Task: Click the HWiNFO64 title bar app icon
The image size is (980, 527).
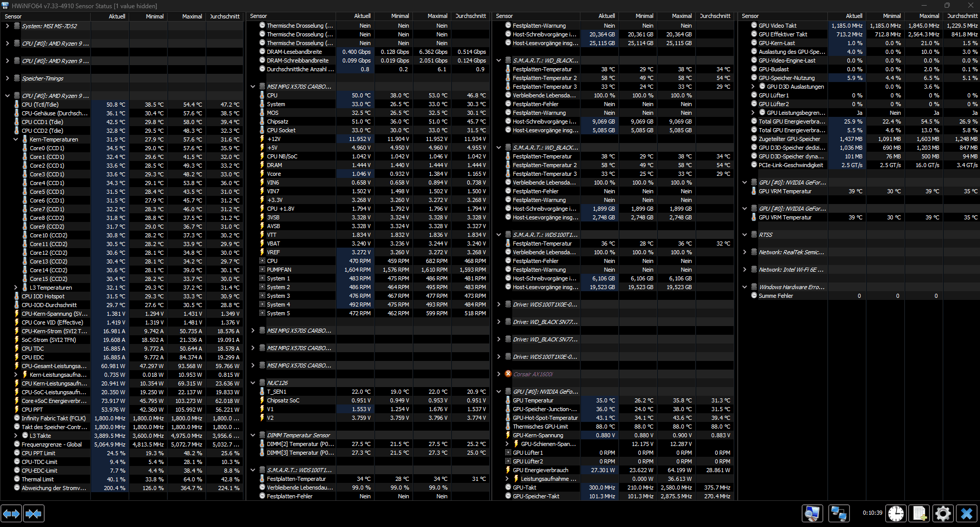Action: point(5,6)
